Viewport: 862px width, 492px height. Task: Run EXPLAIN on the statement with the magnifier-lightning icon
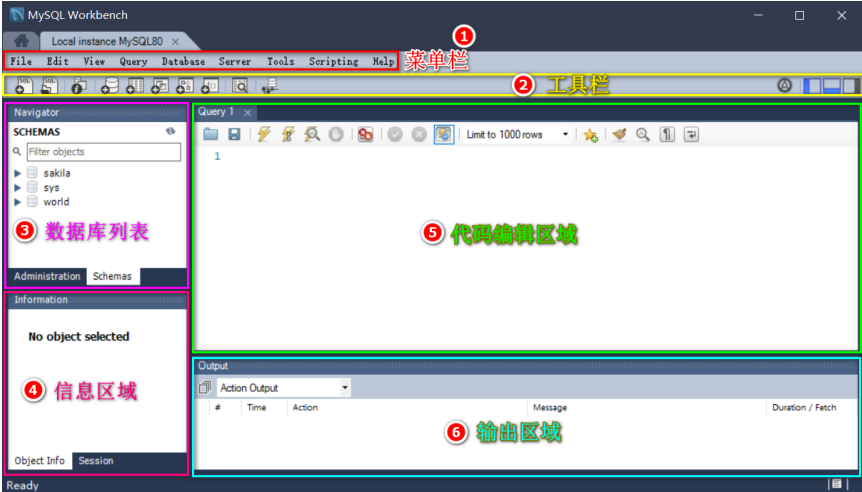[312, 134]
